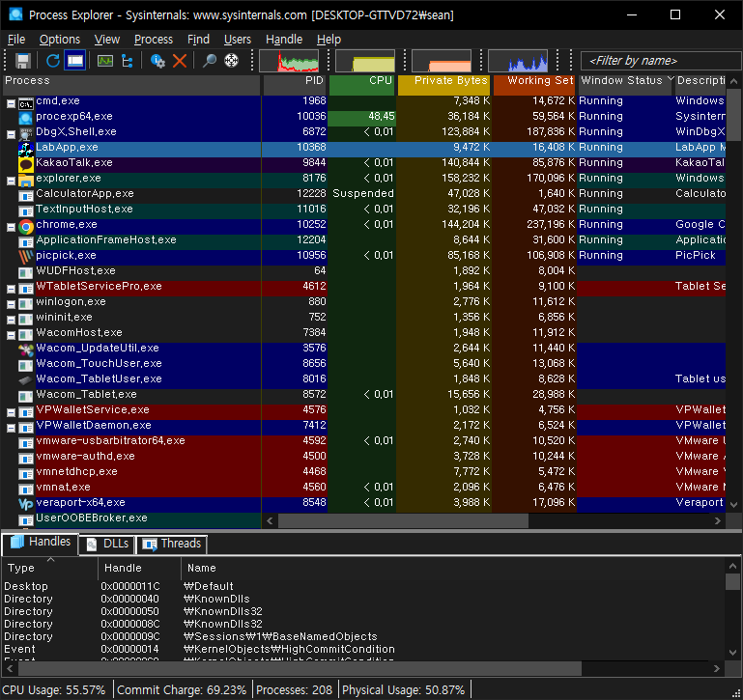
Task: Click the LabApp.exe process icon
Action: (25, 149)
